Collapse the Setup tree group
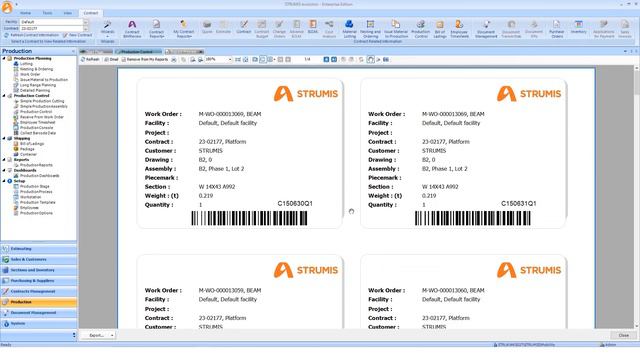 4,181
